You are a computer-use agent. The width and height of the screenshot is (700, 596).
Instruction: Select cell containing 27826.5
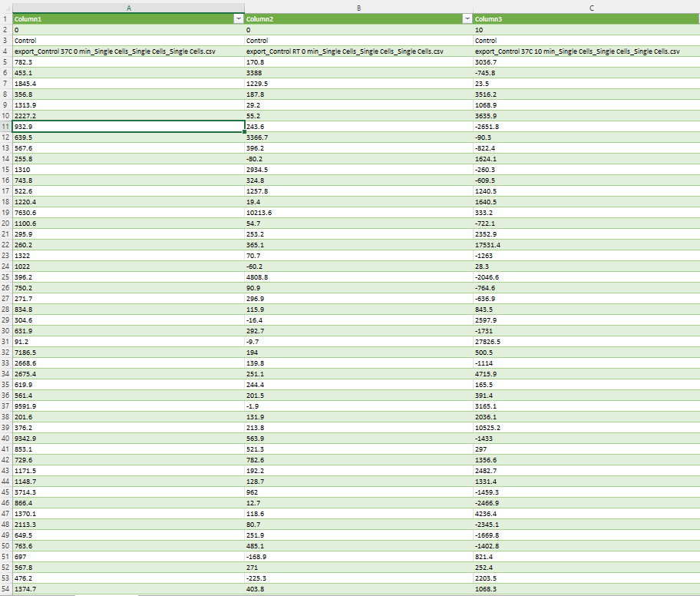(586, 342)
